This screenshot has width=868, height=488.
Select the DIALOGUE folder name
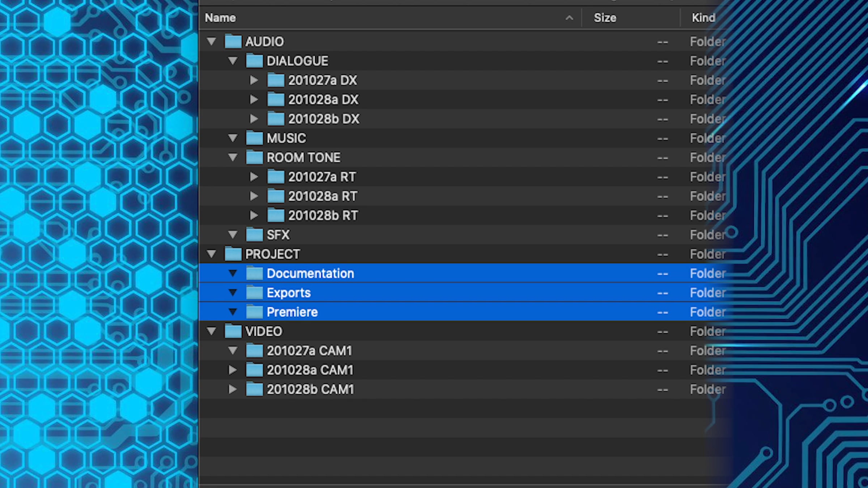click(x=298, y=61)
